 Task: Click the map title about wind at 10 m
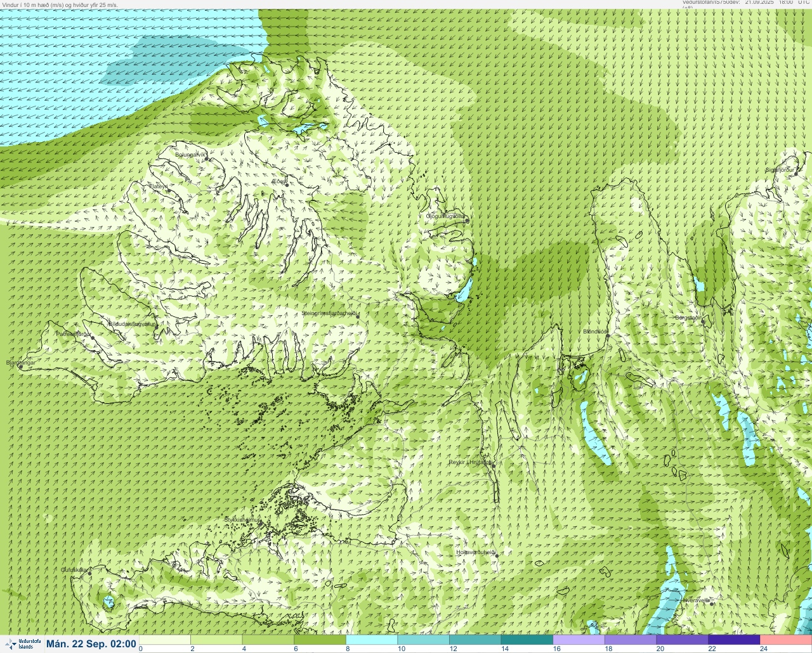60,4
